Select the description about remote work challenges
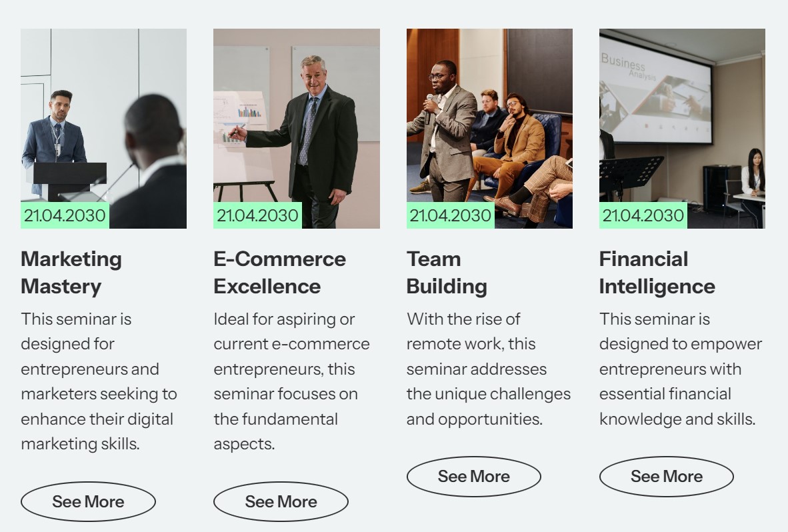 488,369
